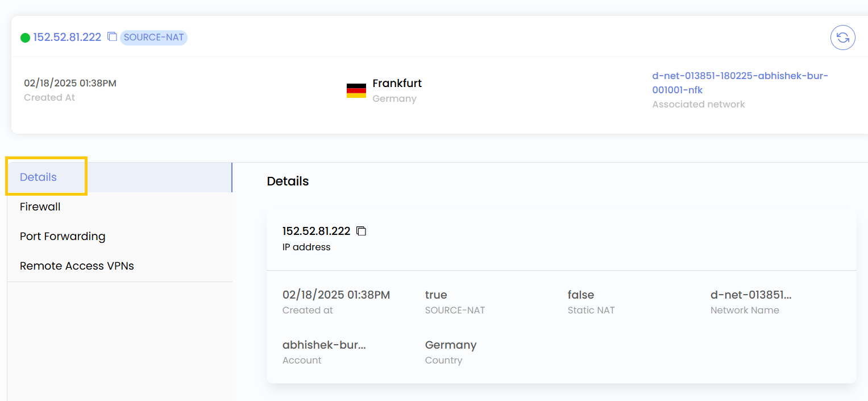Open the Port Forwarding tab
Viewport: 868px width, 401px height.
pyautogui.click(x=63, y=236)
